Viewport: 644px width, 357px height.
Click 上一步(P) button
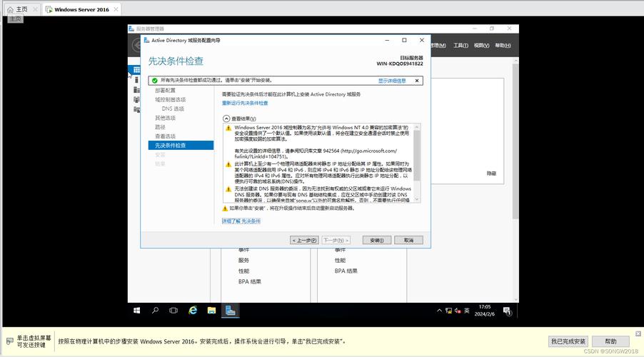coord(304,240)
